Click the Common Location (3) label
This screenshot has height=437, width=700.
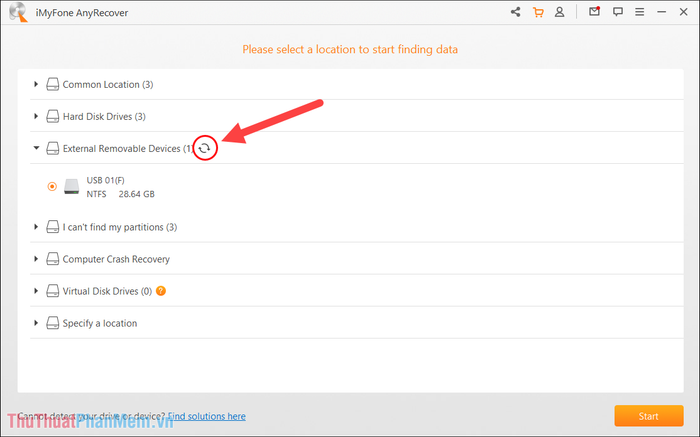click(108, 84)
